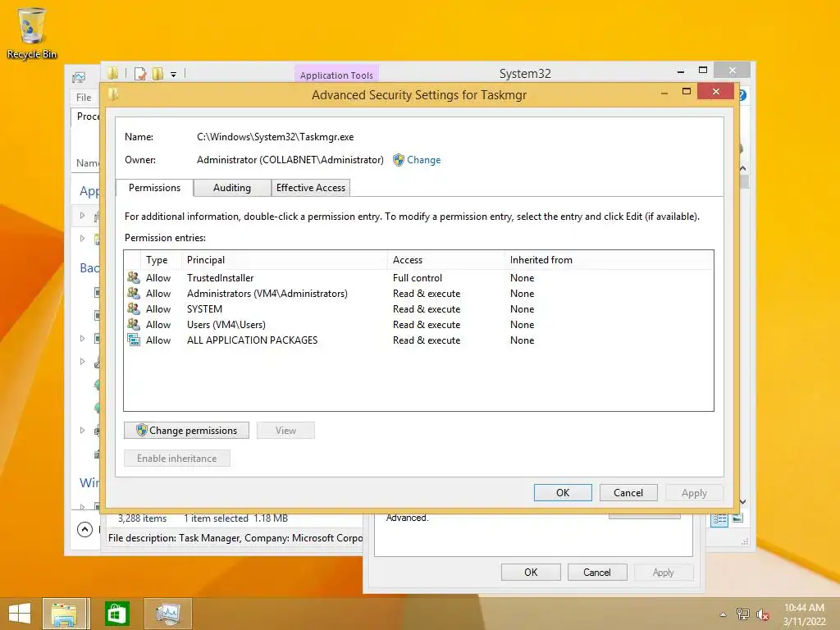Confirm Advanced Security Settings with OK
Image resolution: width=840 pixels, height=630 pixels.
563,492
